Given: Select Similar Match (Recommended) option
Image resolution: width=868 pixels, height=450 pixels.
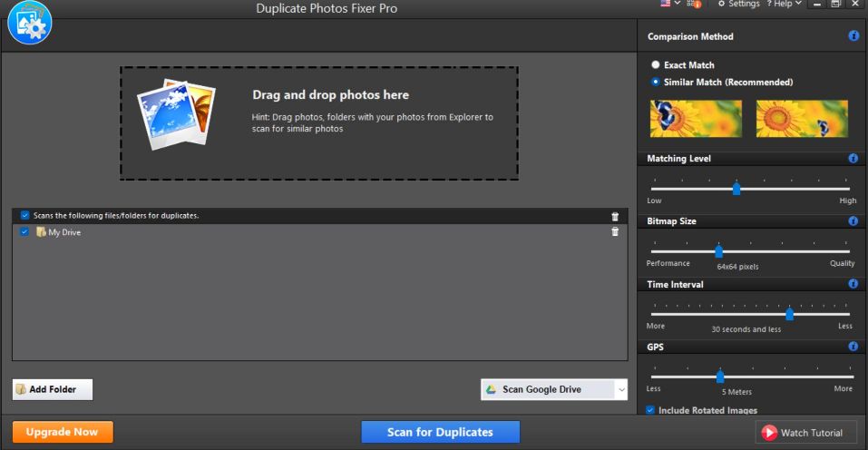Looking at the screenshot, I should tap(722, 82).
